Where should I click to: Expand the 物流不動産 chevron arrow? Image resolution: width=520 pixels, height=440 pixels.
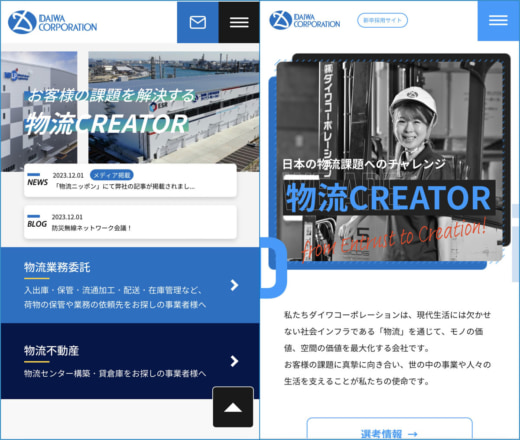click(x=234, y=361)
